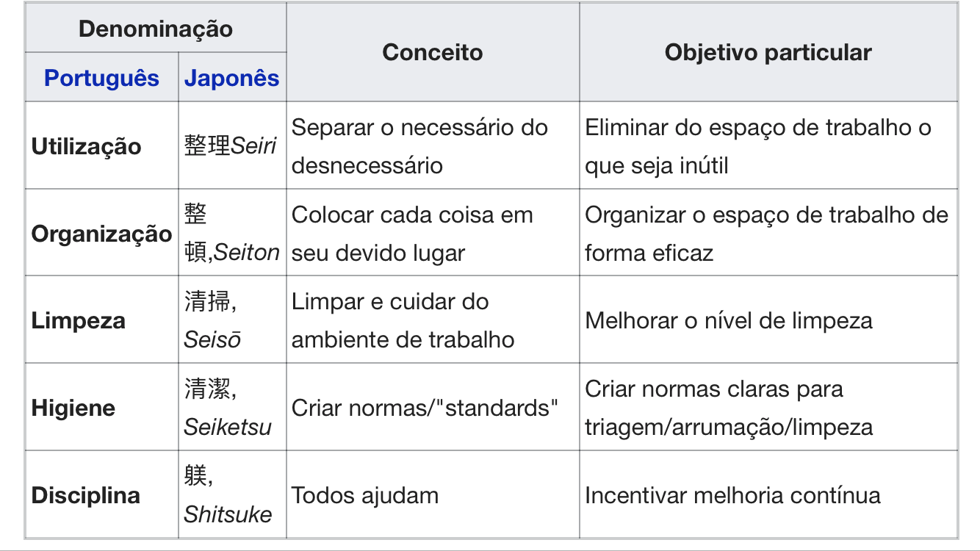Click the Utilização row label
The height and width of the screenshot is (551, 980).
(x=86, y=145)
